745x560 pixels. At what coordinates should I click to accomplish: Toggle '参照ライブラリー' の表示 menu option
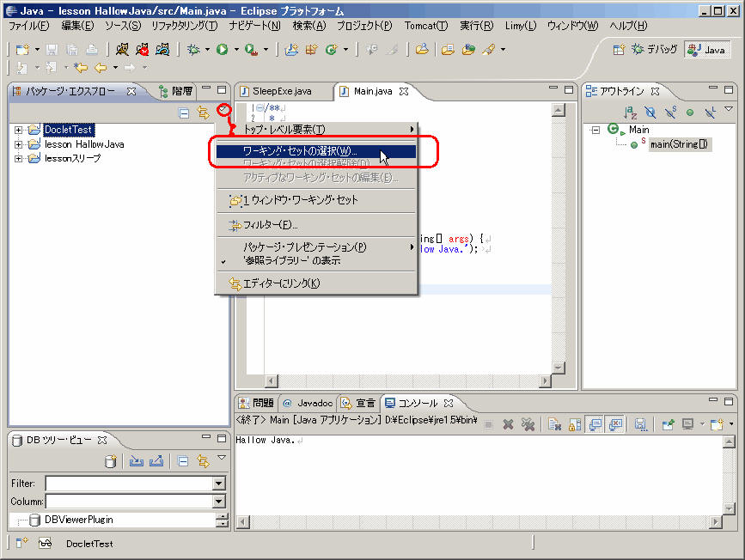click(x=291, y=260)
